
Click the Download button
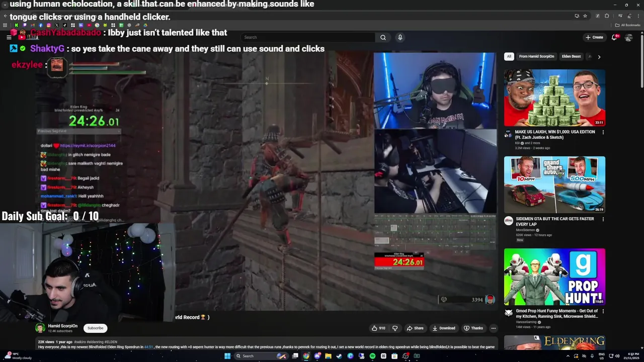point(444,328)
